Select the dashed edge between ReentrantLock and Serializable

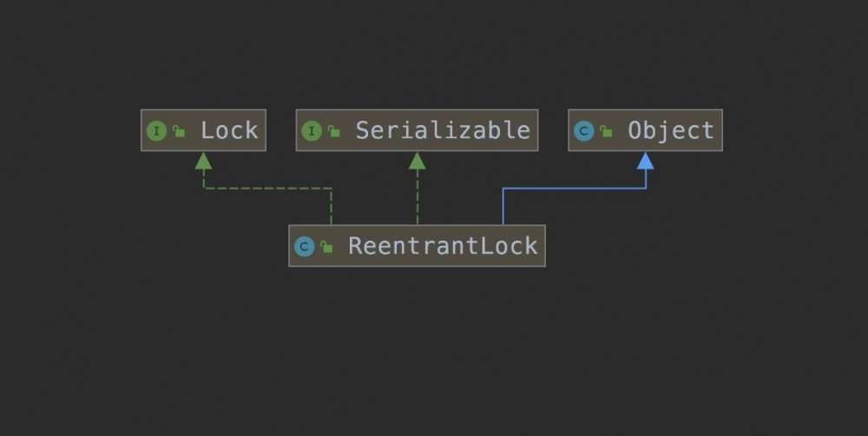point(417,198)
